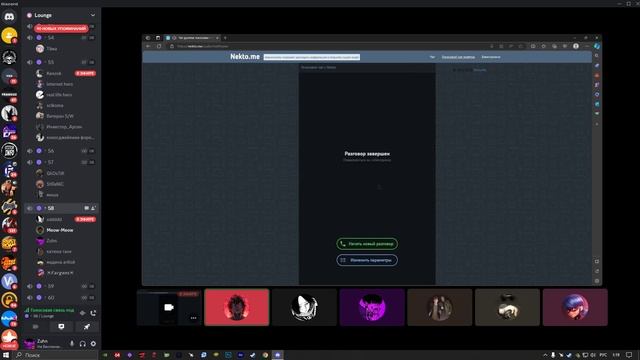Join voice channel 57
The width and height of the screenshot is (640, 360).
[61, 162]
